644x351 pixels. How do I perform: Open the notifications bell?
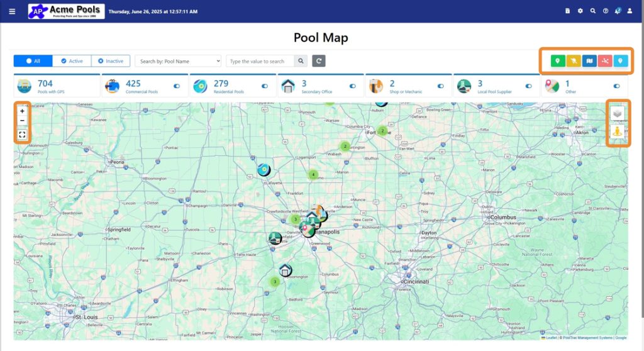[618, 11]
